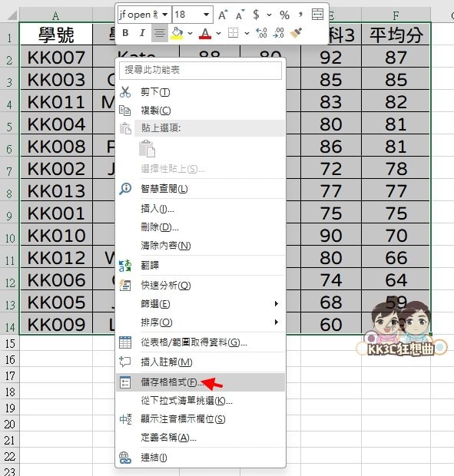Select 翻譯 menu entry
This screenshot has width=454, height=476.
(x=200, y=266)
